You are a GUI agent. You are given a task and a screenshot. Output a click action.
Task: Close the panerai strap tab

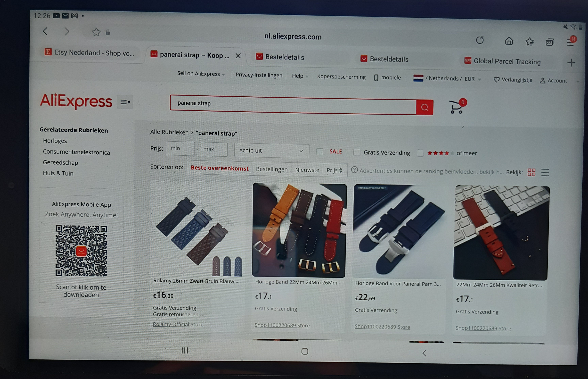pos(238,56)
